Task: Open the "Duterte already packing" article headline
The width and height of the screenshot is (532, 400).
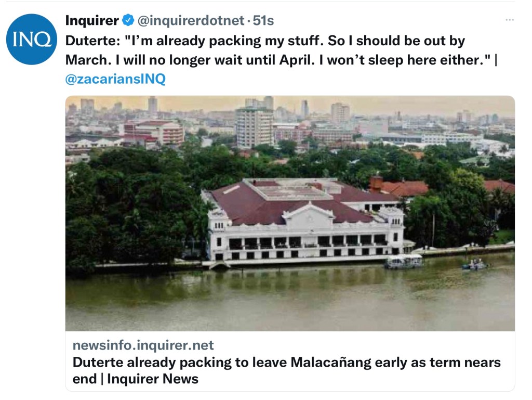Action: pos(286,363)
